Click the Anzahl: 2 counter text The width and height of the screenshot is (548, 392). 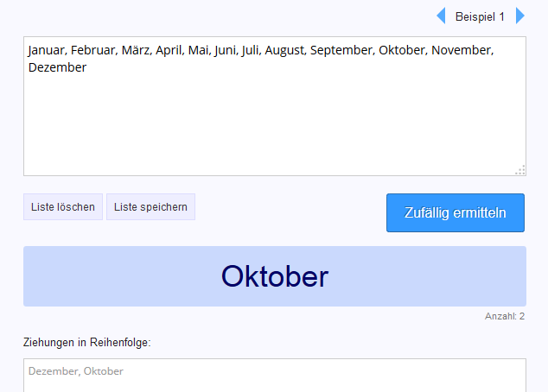point(505,317)
